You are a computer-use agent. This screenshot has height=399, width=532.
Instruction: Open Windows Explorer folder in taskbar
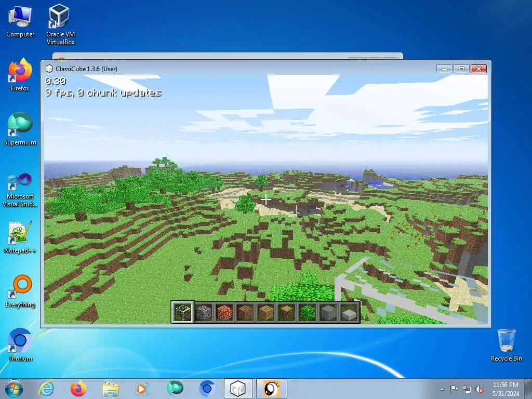(111, 389)
